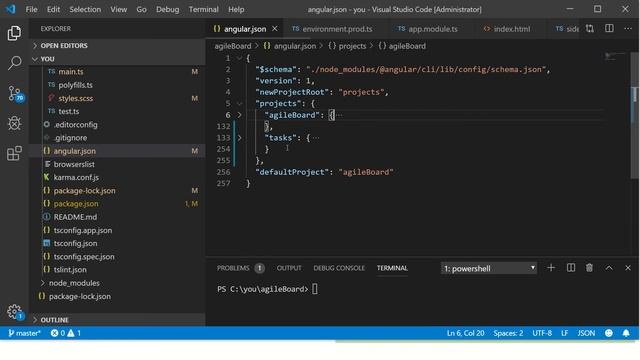Click the master branch indicator in status bar

[x=24, y=333]
